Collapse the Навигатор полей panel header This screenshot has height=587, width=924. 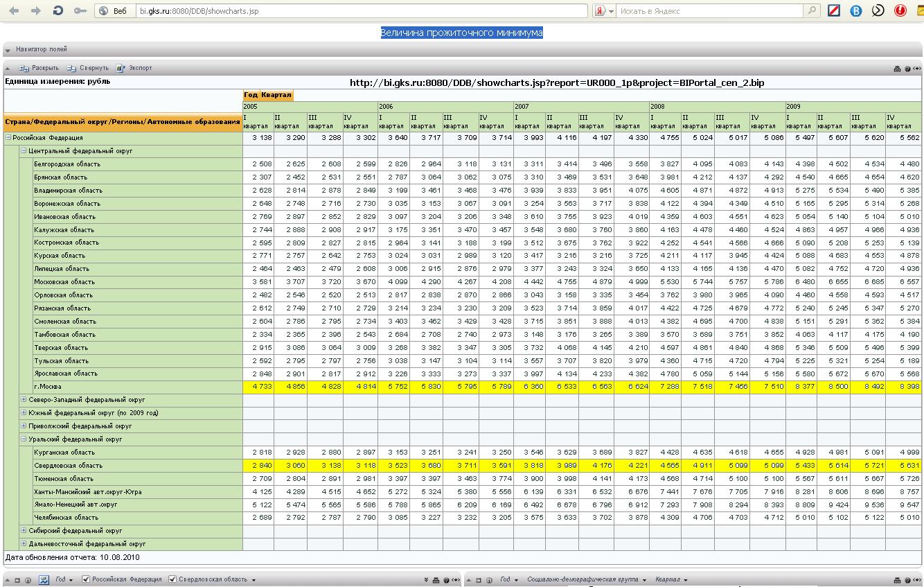[x=8, y=50]
